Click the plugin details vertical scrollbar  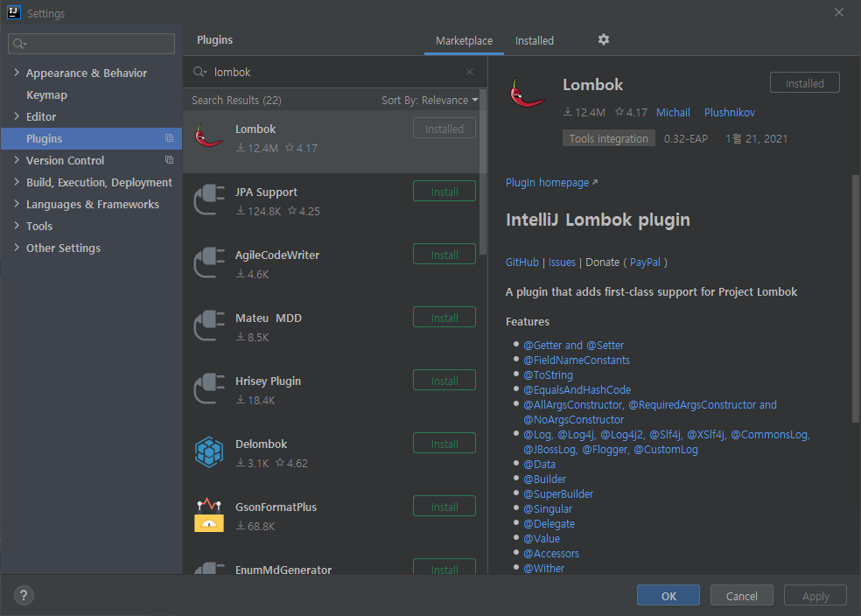coord(855,298)
